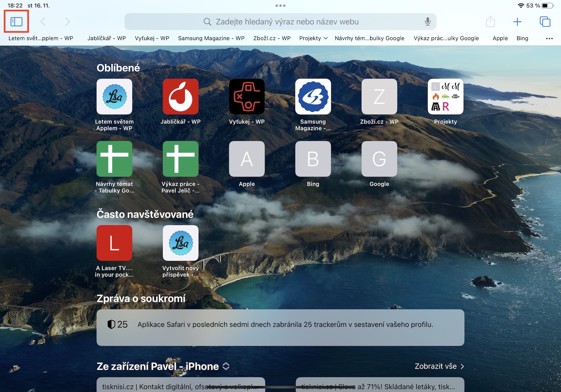The width and height of the screenshot is (561, 392).
Task: Tap Zobrazit vše to show all
Action: pyautogui.click(x=439, y=366)
